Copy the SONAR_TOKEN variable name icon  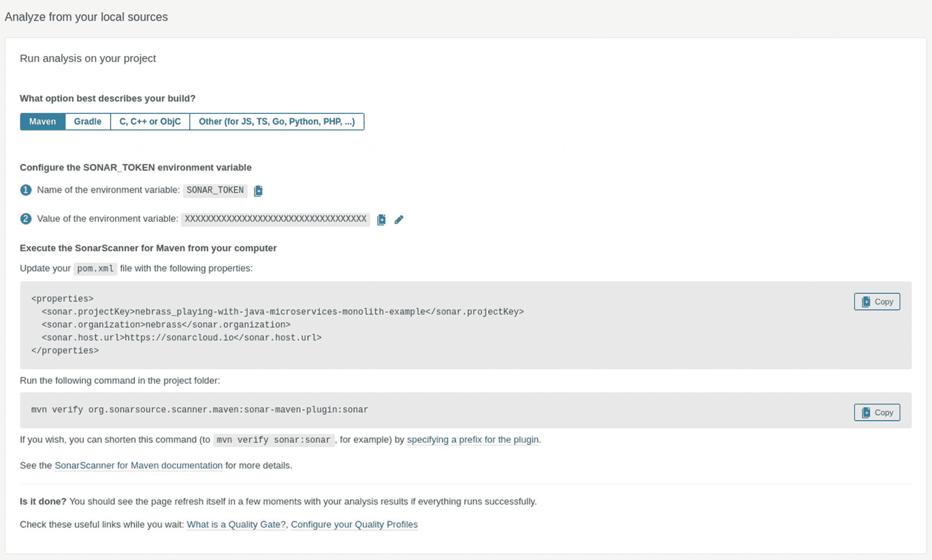click(258, 191)
